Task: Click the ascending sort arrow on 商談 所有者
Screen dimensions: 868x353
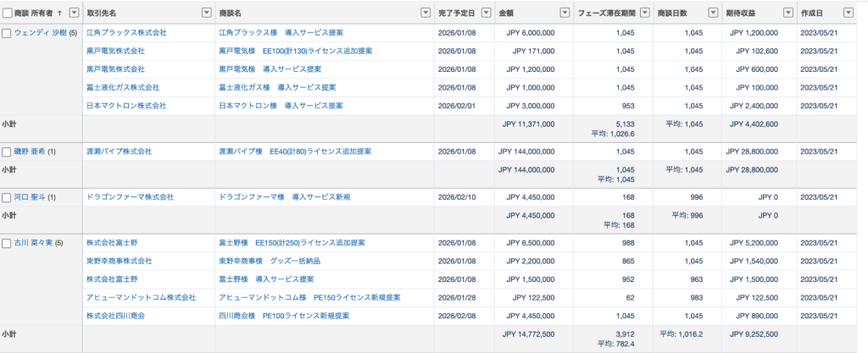Action: [x=59, y=13]
